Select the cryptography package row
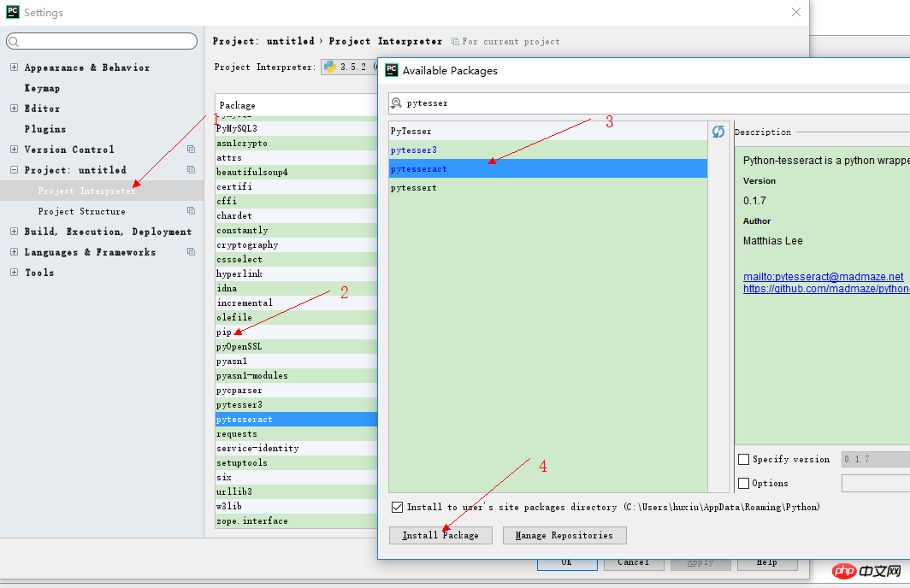 click(297, 244)
